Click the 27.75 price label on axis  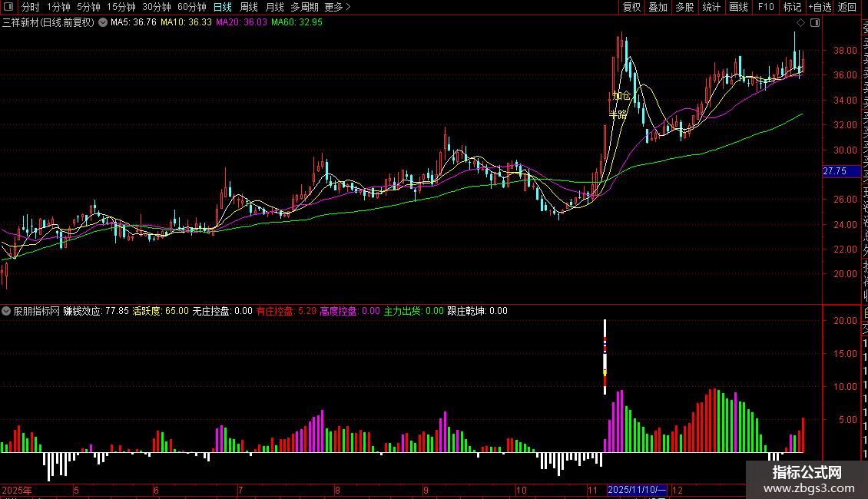(842, 171)
